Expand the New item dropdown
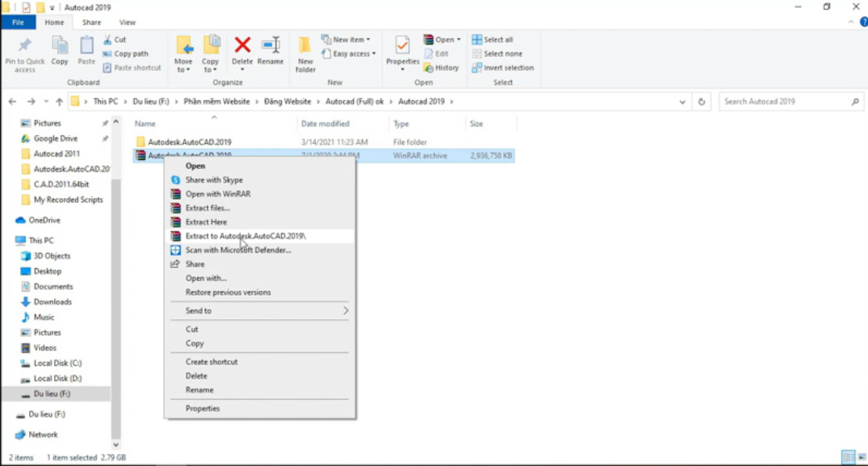This screenshot has height=466, width=868. click(x=346, y=40)
